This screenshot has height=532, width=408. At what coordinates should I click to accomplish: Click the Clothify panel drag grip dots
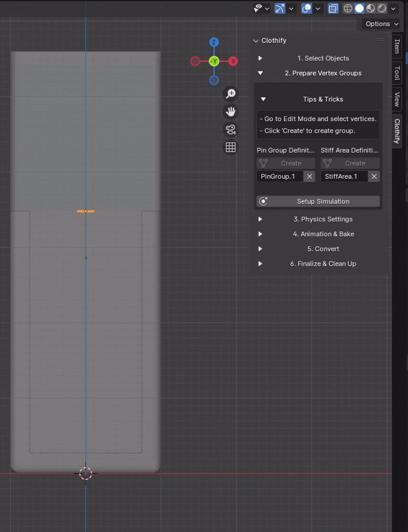tap(380, 40)
